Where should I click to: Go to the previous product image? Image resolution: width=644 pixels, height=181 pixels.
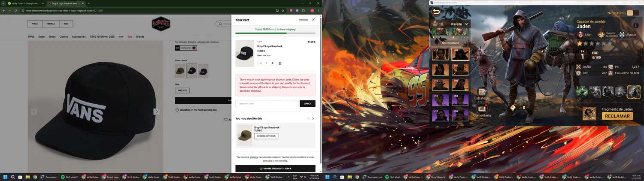tap(34, 112)
